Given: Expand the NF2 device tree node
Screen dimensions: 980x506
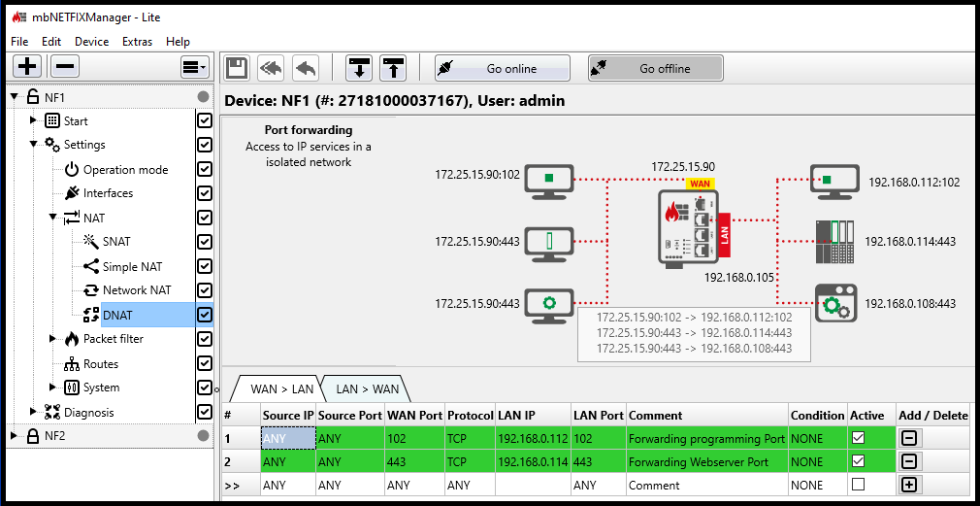Looking at the screenshot, I should [15, 435].
